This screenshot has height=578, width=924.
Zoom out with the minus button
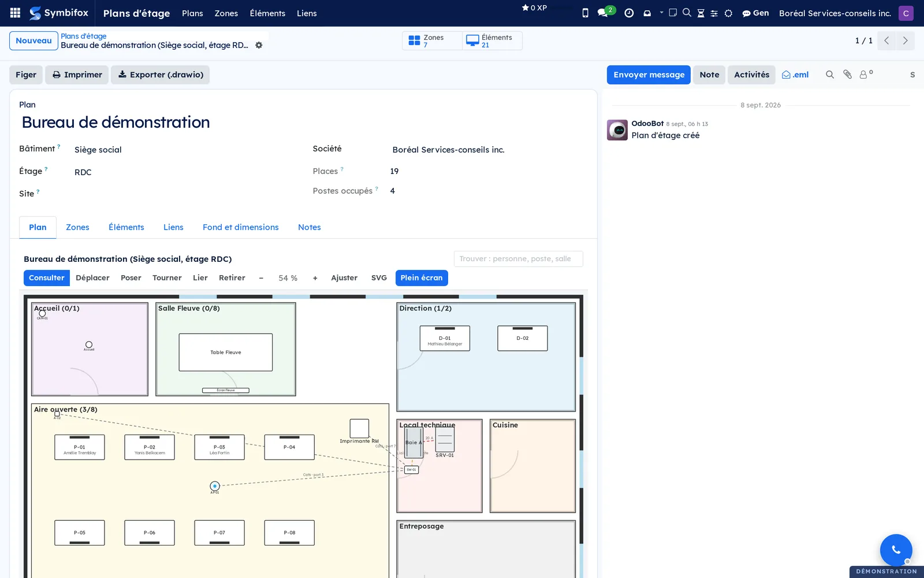pos(261,278)
